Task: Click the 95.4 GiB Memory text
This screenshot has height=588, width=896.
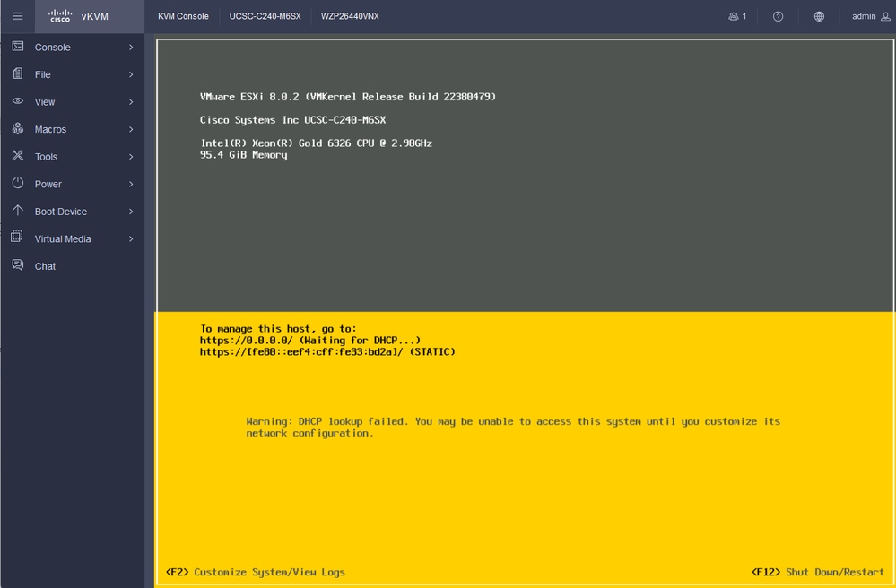Action: pyautogui.click(x=243, y=155)
